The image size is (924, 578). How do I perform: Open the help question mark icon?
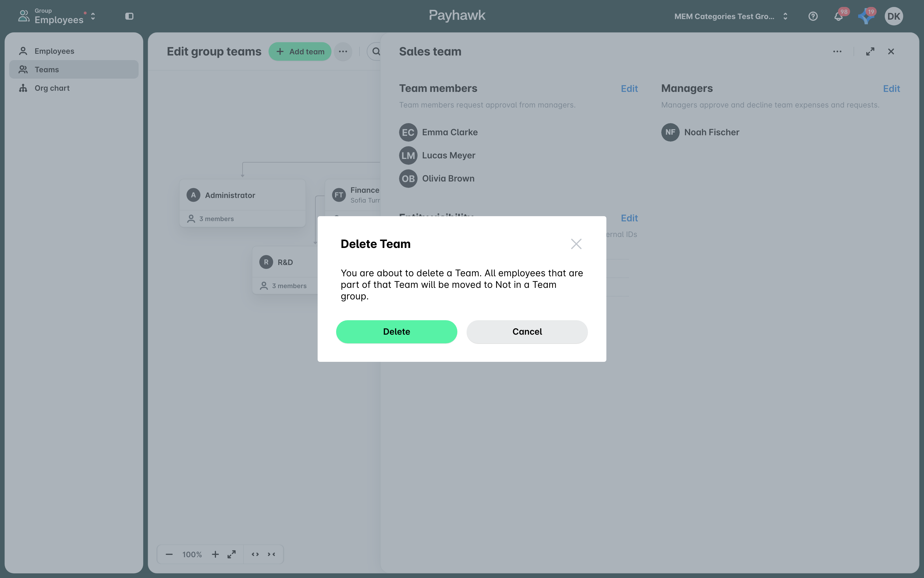point(813,16)
